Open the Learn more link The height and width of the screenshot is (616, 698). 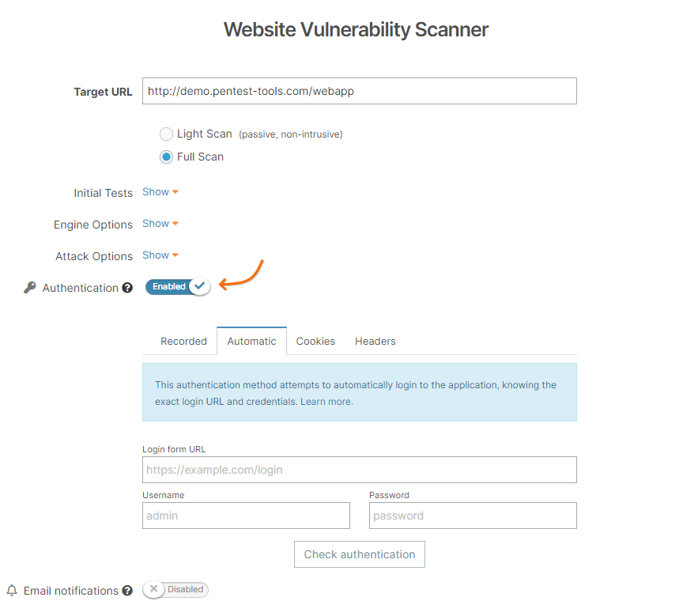[x=326, y=401]
